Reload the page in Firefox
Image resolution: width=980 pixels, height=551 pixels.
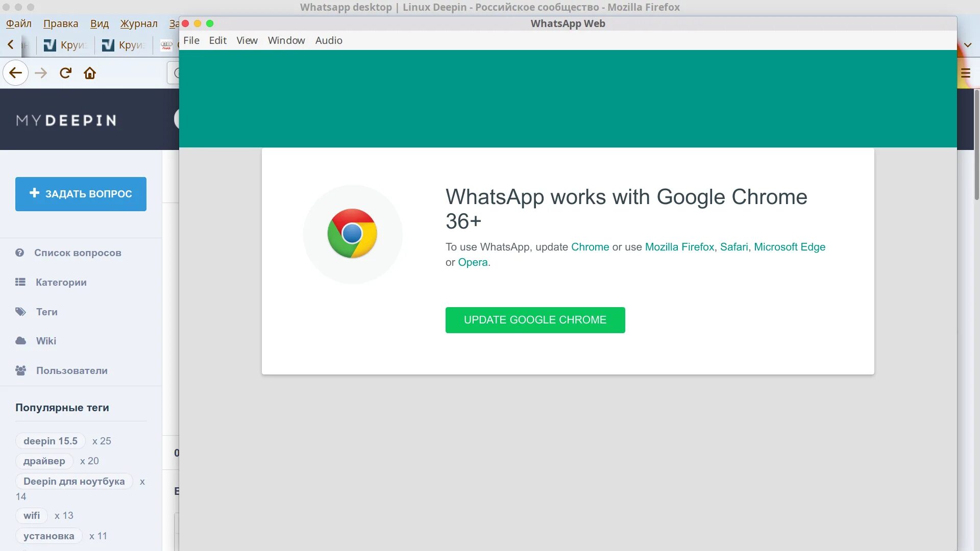(65, 73)
